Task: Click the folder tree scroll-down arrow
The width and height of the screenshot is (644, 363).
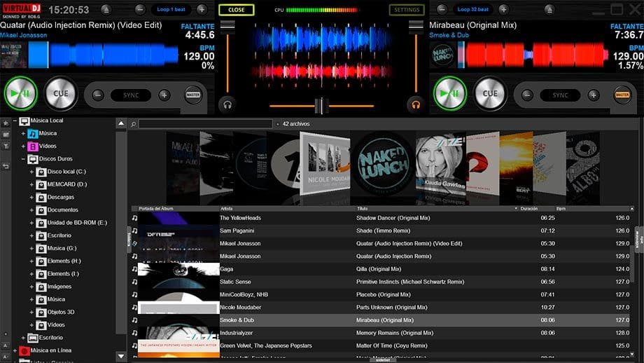Action: pyautogui.click(x=120, y=356)
